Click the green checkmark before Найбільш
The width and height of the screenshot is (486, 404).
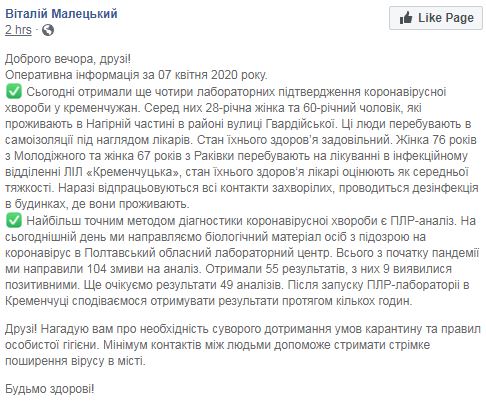pyautogui.click(x=14, y=221)
